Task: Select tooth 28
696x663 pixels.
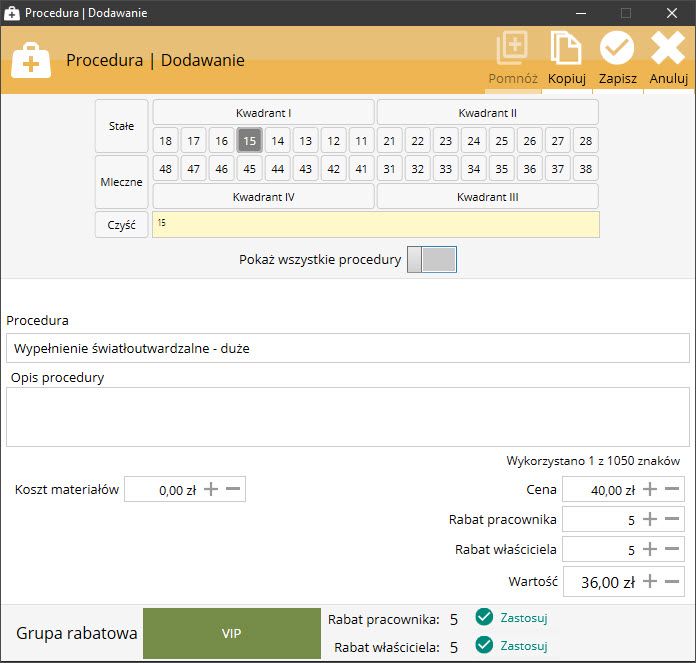Action: (x=585, y=141)
